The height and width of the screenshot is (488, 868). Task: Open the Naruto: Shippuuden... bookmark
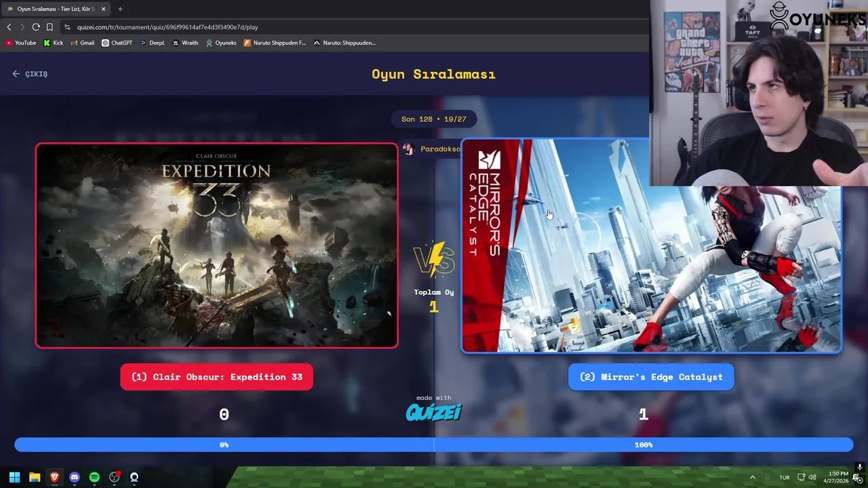coord(344,43)
